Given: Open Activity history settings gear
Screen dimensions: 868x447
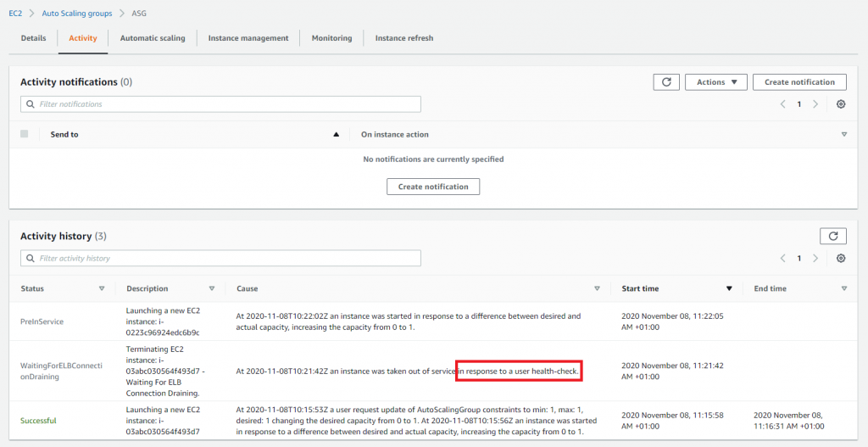Looking at the screenshot, I should click(x=841, y=258).
